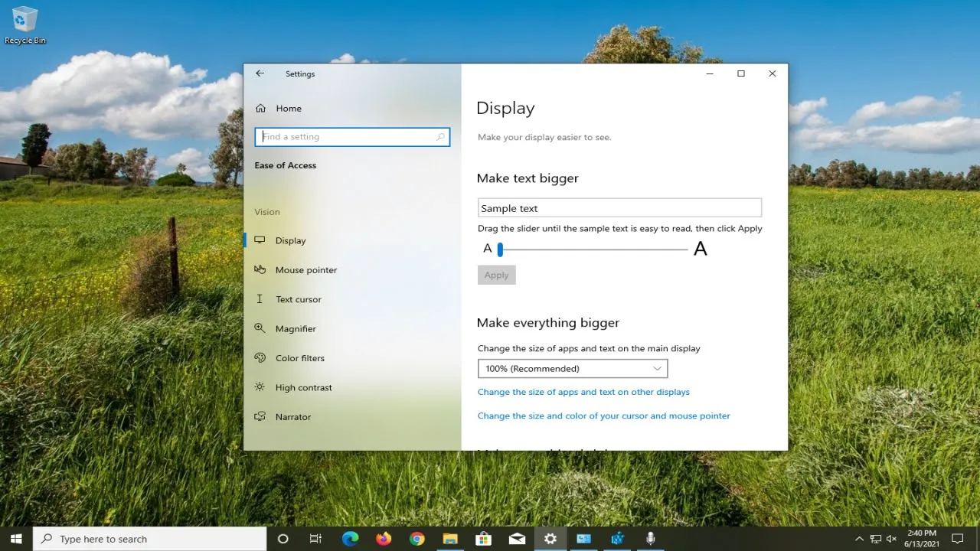Open the Recycle Bin on desktop
Viewport: 980px width, 551px height.
[x=24, y=24]
